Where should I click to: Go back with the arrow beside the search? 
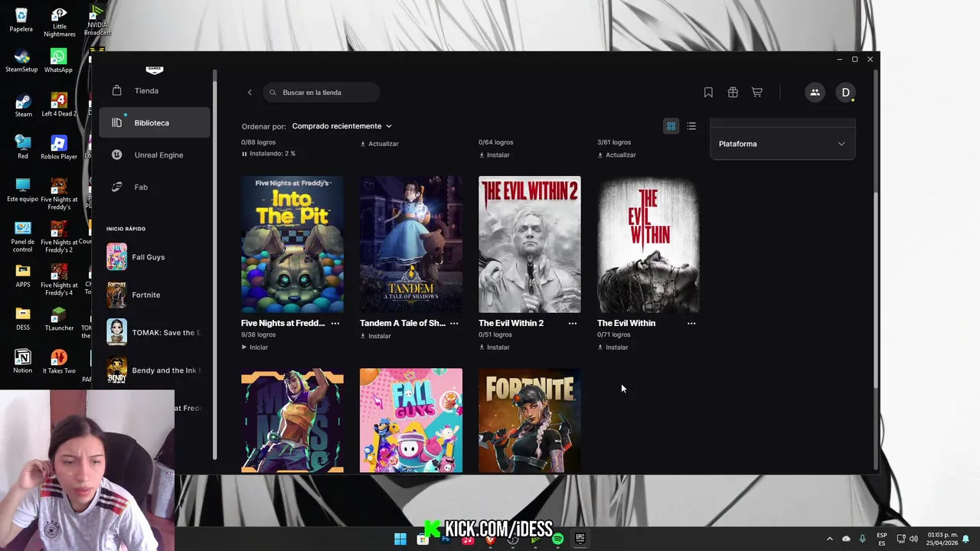click(250, 93)
